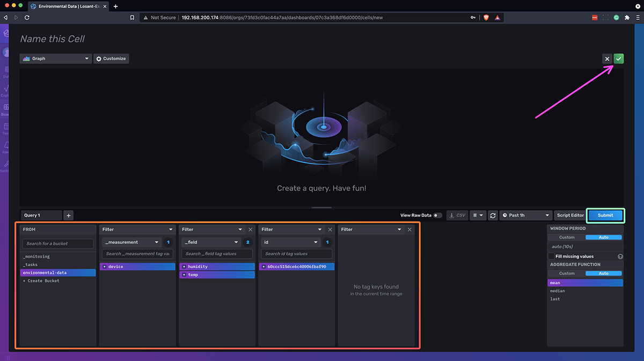Select Auto under Window Period

click(604, 237)
